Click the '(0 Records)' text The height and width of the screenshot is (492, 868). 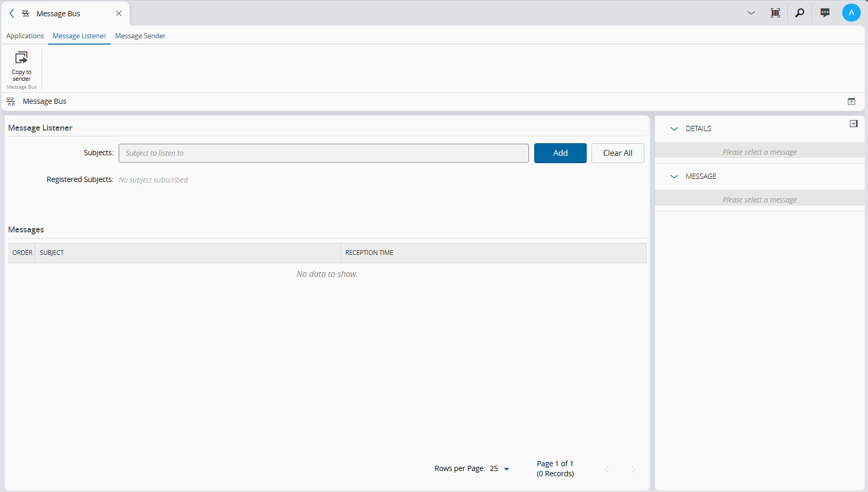point(555,474)
